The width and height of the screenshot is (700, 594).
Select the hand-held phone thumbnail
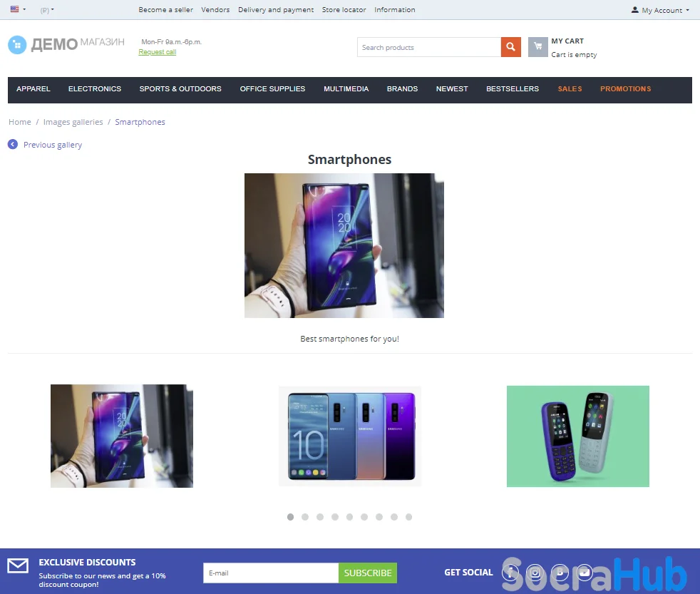pos(121,436)
